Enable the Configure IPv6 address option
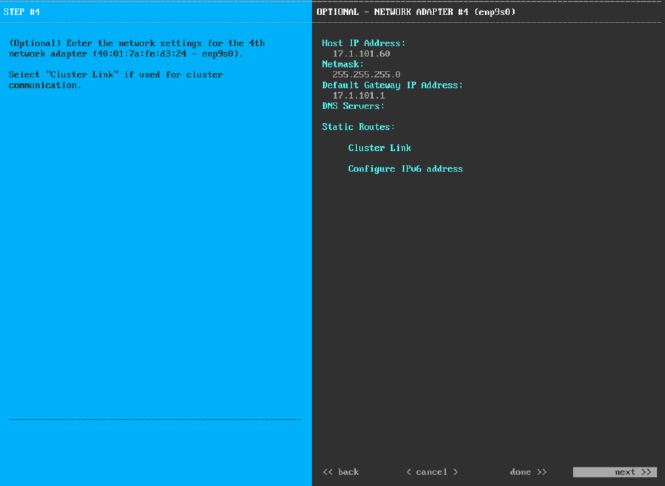 pyautogui.click(x=405, y=169)
